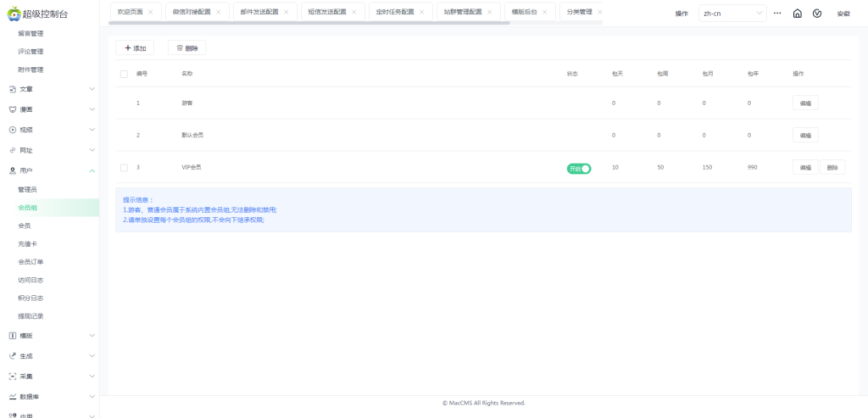
Task: Close the 定时任务配置 tab with its X
Action: point(422,12)
